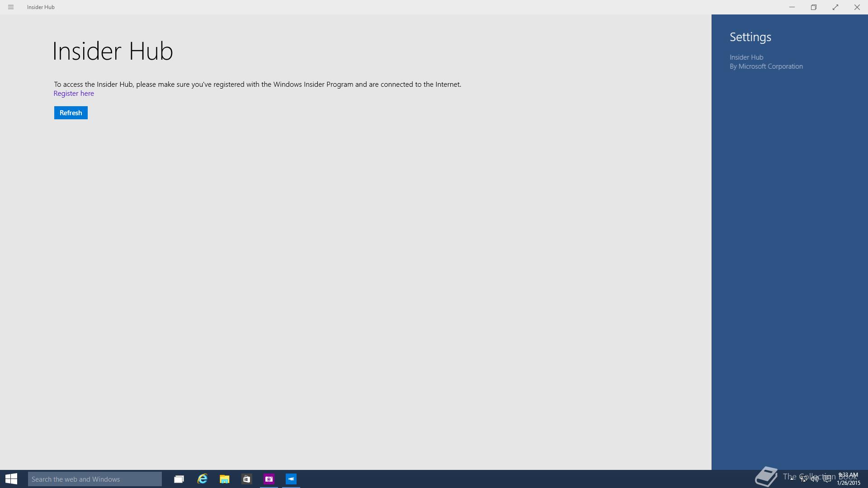Switch to the purple app on the taskbar
Screen dimensions: 868x488
tap(269, 479)
